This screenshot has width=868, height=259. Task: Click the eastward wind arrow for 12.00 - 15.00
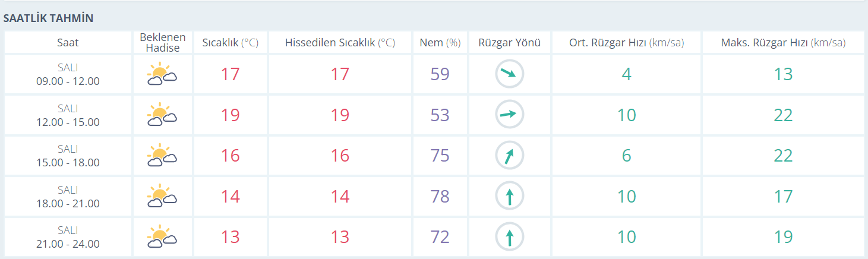tap(509, 115)
